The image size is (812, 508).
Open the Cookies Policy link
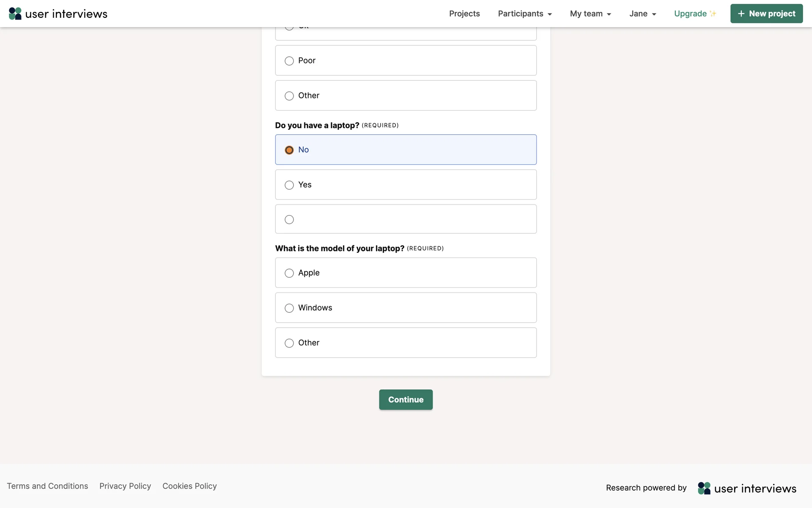click(189, 486)
